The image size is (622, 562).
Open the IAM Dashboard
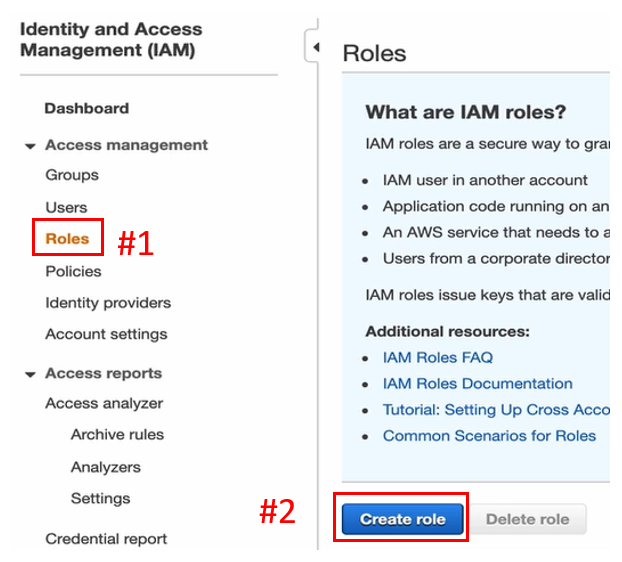(87, 108)
